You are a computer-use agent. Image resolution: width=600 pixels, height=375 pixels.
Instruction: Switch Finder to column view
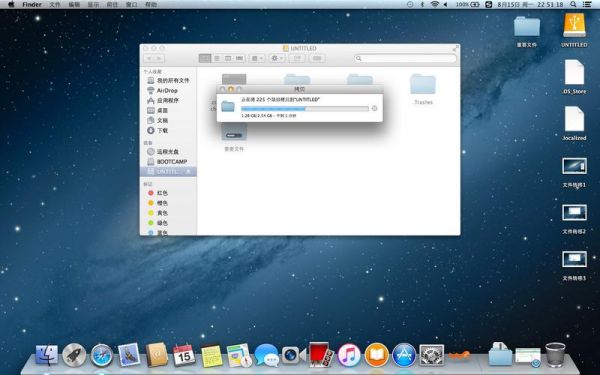(x=228, y=58)
